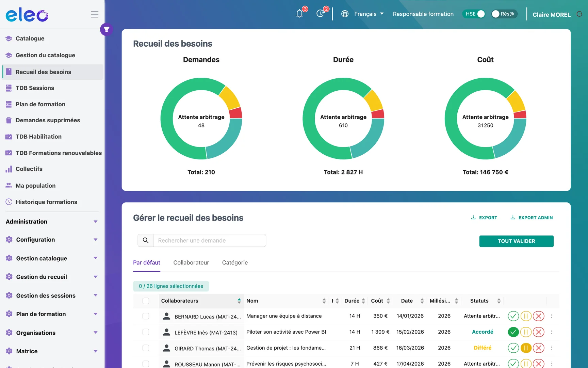Image resolution: width=588 pixels, height=368 pixels.
Task: Sort table by Collaborateurs column arrows
Action: [x=239, y=301]
